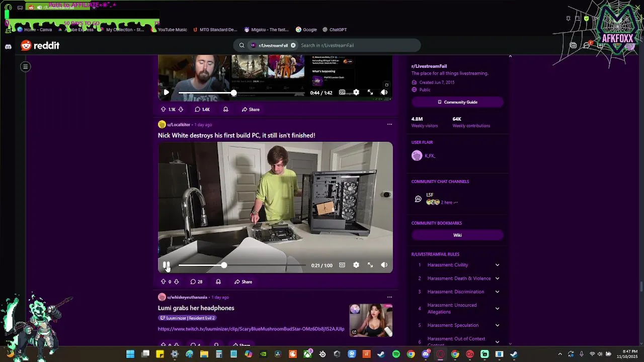The image size is (644, 362).
Task: Play the top video at 0:44
Action: [166, 93]
